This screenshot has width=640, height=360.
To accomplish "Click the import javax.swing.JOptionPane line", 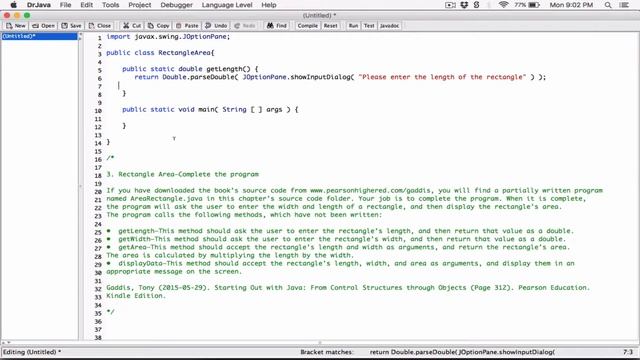I will [x=168, y=36].
